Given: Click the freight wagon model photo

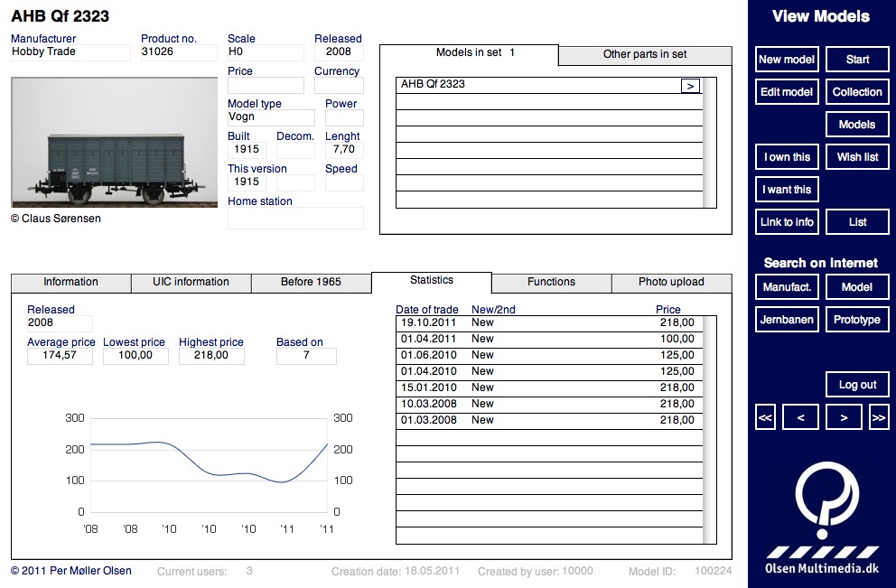Looking at the screenshot, I should (x=115, y=143).
